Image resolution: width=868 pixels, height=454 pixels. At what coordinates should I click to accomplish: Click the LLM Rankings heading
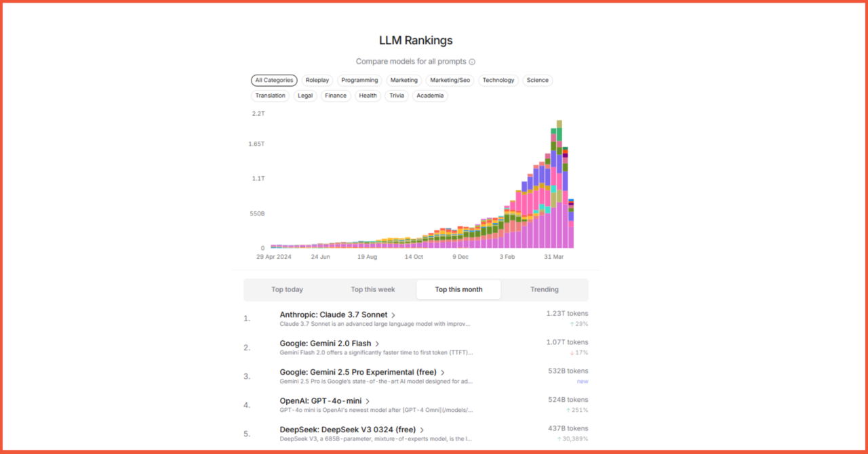416,41
